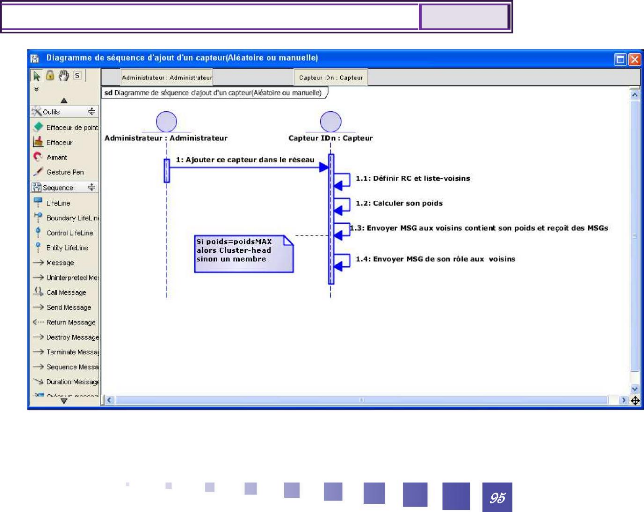The height and width of the screenshot is (512, 644).
Task: Click the vertical scrollbar down arrow
Action: tap(635, 388)
